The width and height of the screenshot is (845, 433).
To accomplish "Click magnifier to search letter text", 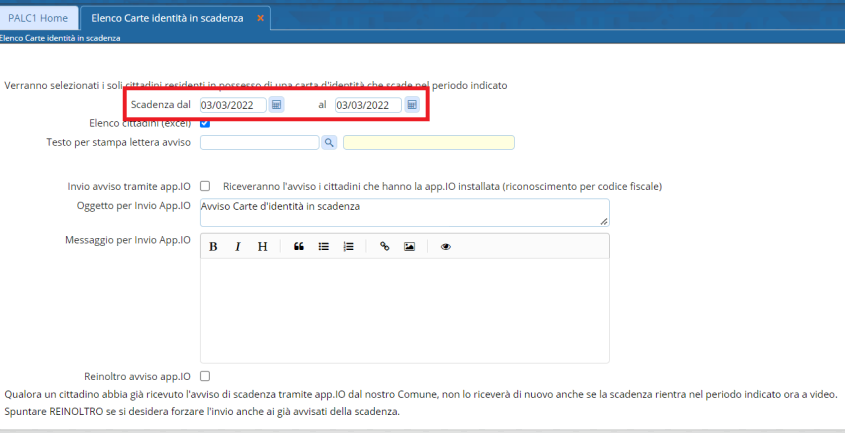I will pyautogui.click(x=329, y=143).
